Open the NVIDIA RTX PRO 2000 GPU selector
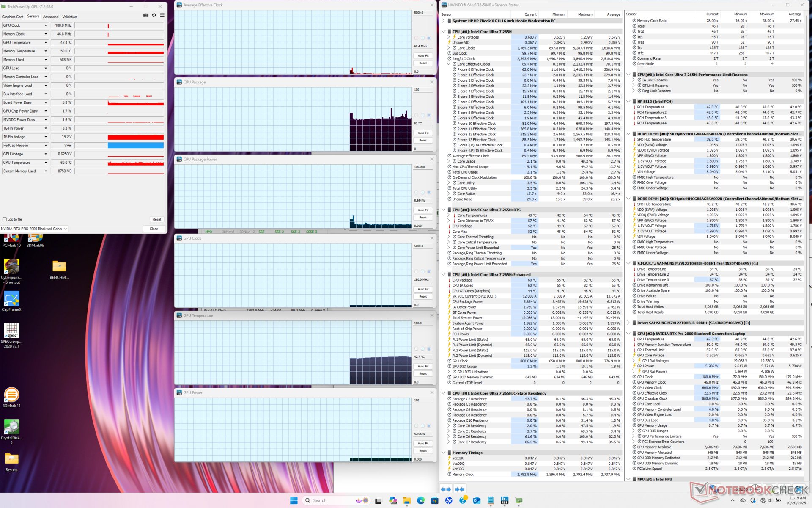The height and width of the screenshot is (508, 812). click(34, 229)
